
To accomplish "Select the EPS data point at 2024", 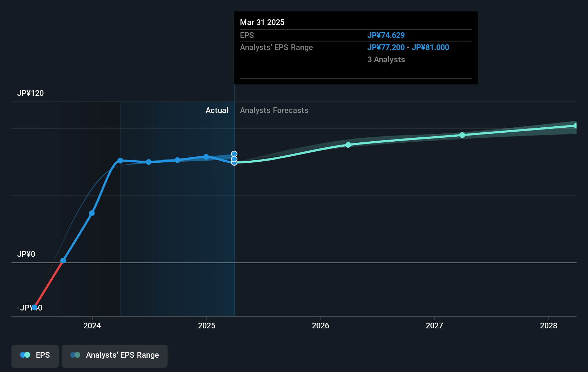I will (92, 213).
